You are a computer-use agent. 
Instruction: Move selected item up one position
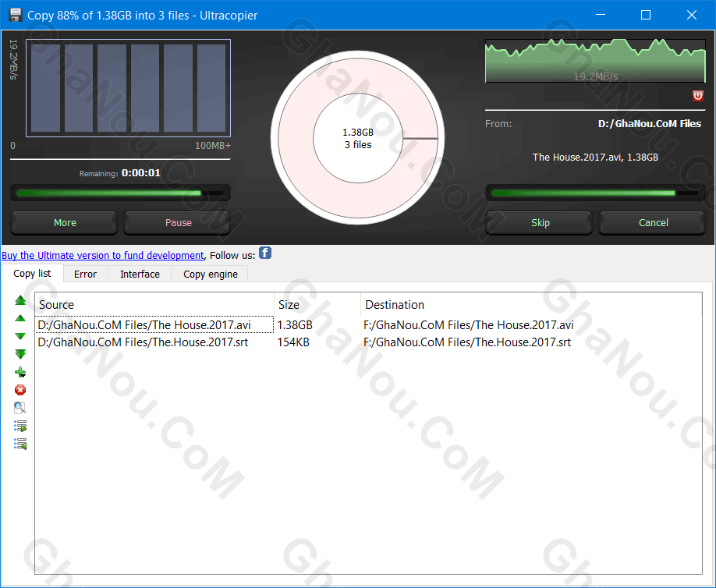click(x=20, y=318)
